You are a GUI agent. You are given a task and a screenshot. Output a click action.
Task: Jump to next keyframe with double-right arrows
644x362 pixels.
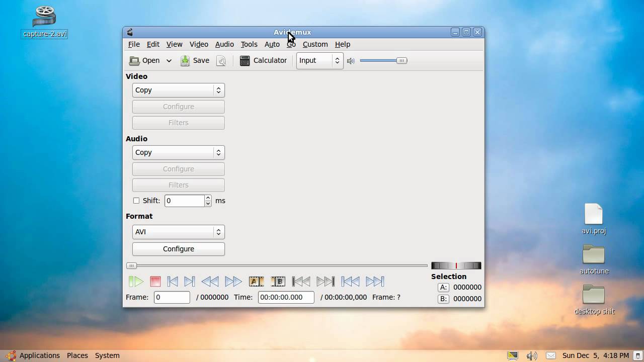(233, 282)
